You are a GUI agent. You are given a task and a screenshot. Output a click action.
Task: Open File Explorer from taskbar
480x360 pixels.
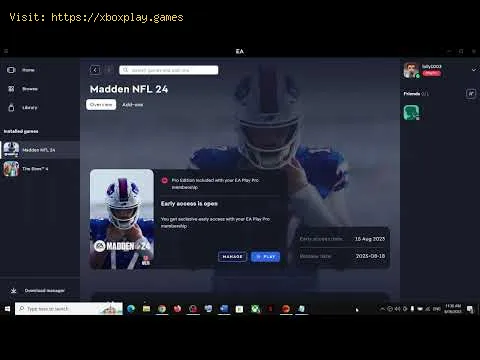[146, 309]
